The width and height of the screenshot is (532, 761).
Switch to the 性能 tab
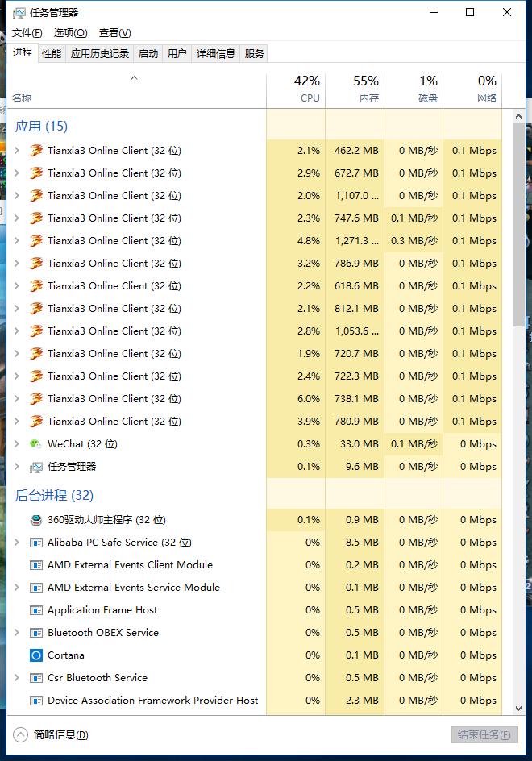[52, 53]
